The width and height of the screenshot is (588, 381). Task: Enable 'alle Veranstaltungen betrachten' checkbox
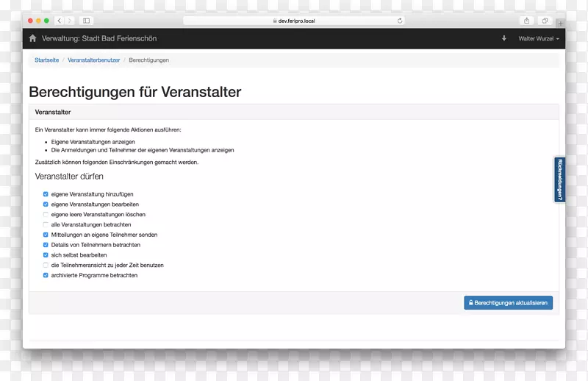46,224
